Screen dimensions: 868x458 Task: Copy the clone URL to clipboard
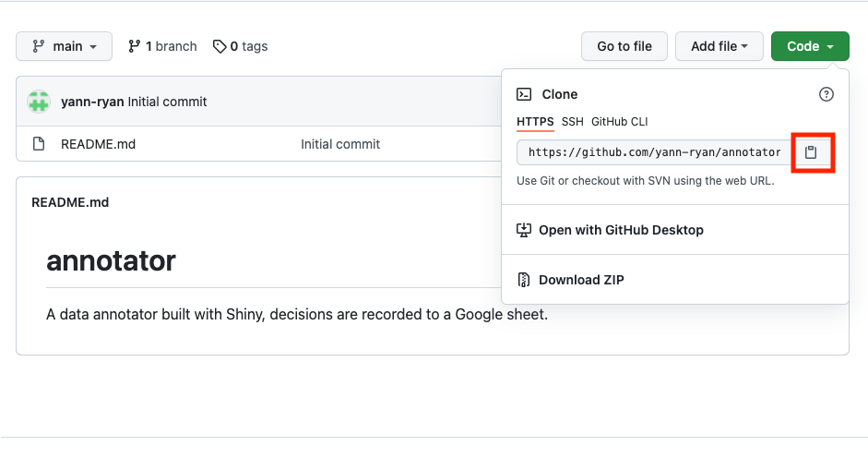click(811, 152)
